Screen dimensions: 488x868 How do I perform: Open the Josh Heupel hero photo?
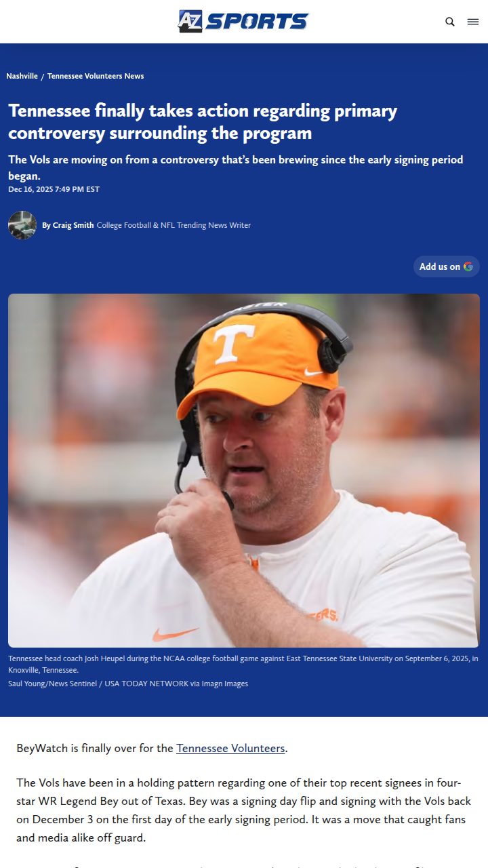(244, 471)
